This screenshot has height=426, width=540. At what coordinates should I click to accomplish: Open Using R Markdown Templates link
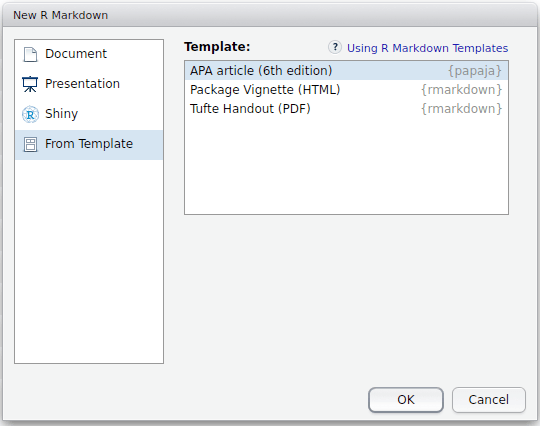pyautogui.click(x=427, y=48)
